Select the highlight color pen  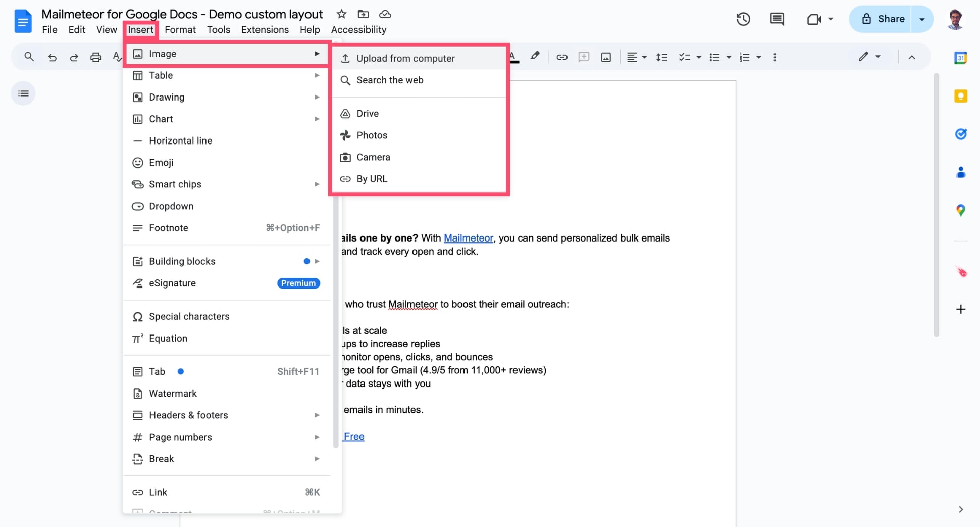[535, 56]
